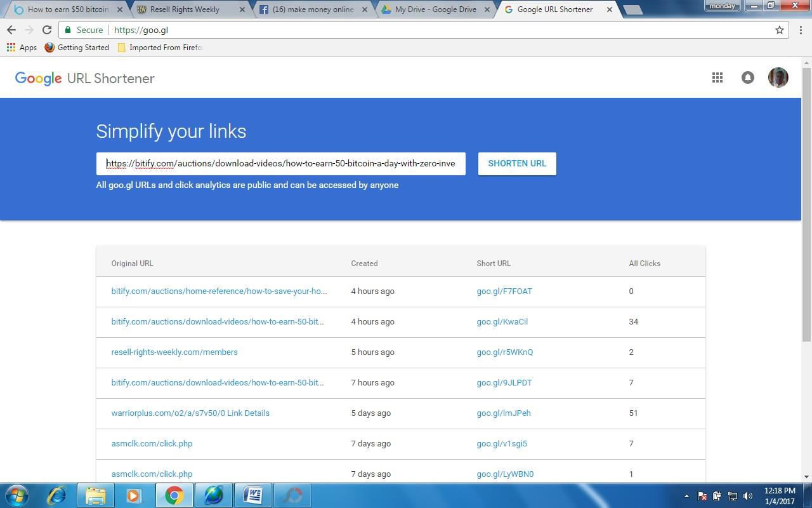Close the Resell Rights Weekly tab
Image resolution: width=812 pixels, height=508 pixels.
click(x=242, y=10)
